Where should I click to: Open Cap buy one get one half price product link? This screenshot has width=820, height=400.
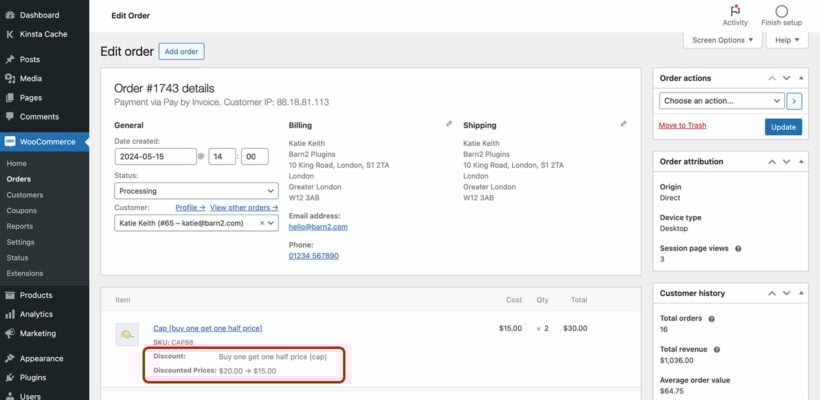click(x=208, y=328)
